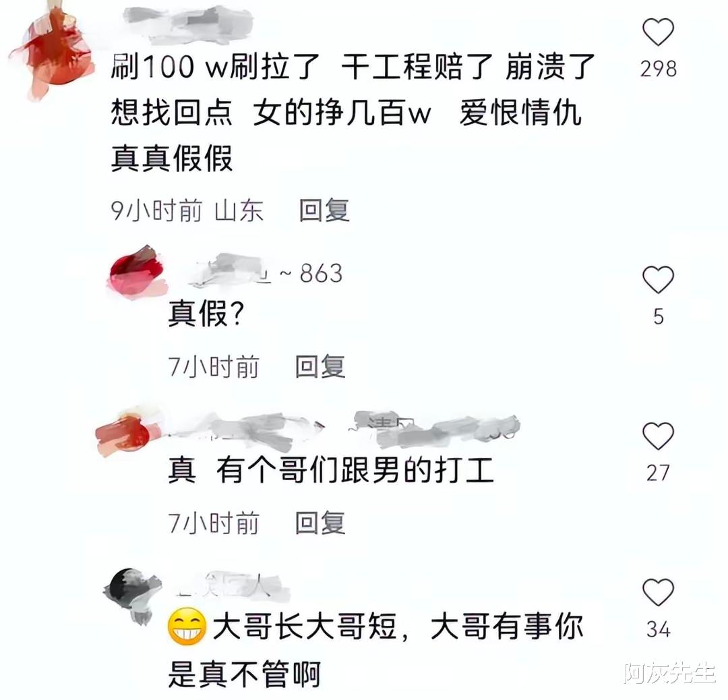Open avatar of "有个哥们跟男的打工" replier
Screen dimensions: 728x700
pyautogui.click(x=127, y=432)
